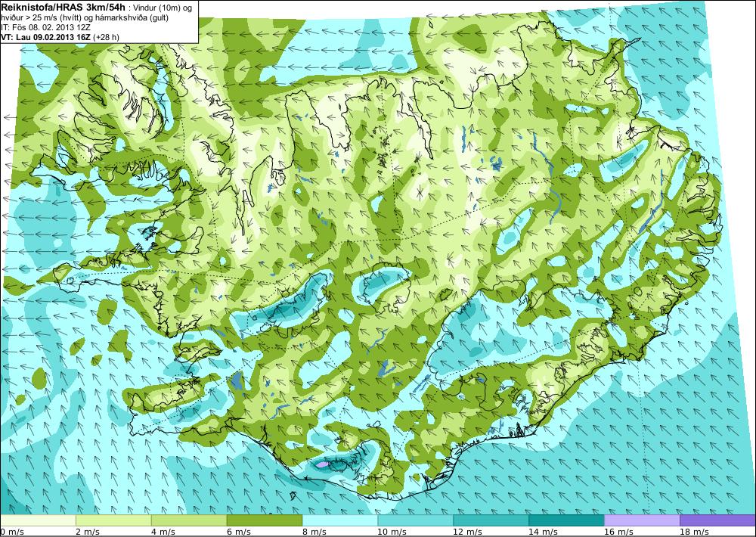Click the 8–10 m/s light cyan legend swatch
The height and width of the screenshot is (537, 756).
coord(340,520)
